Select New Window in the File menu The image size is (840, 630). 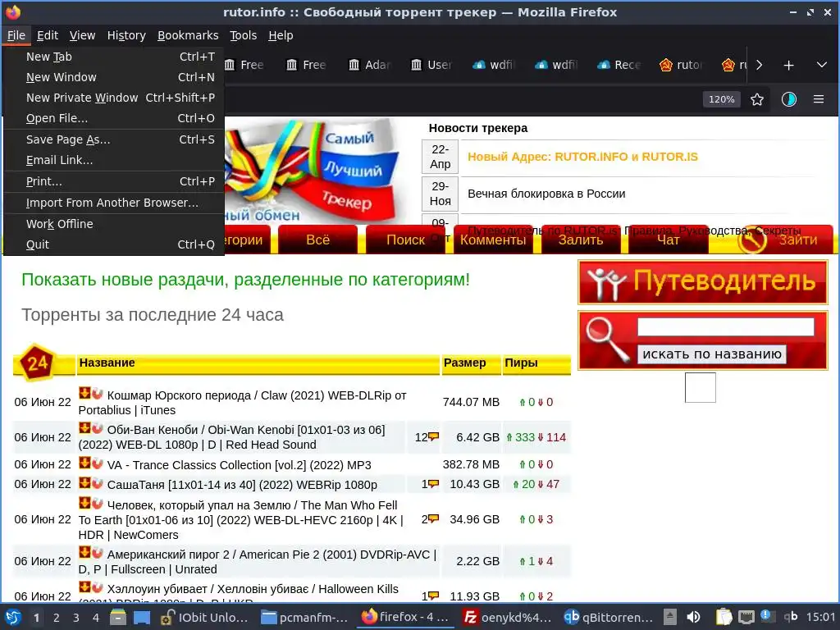point(114,77)
